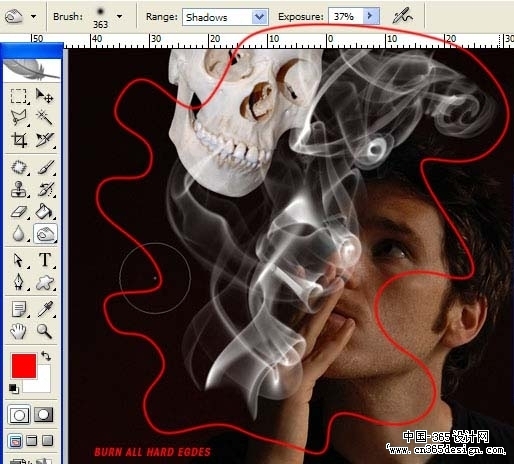Open the Range Shadows dropdown
This screenshot has height=464, width=514.
pos(225,17)
